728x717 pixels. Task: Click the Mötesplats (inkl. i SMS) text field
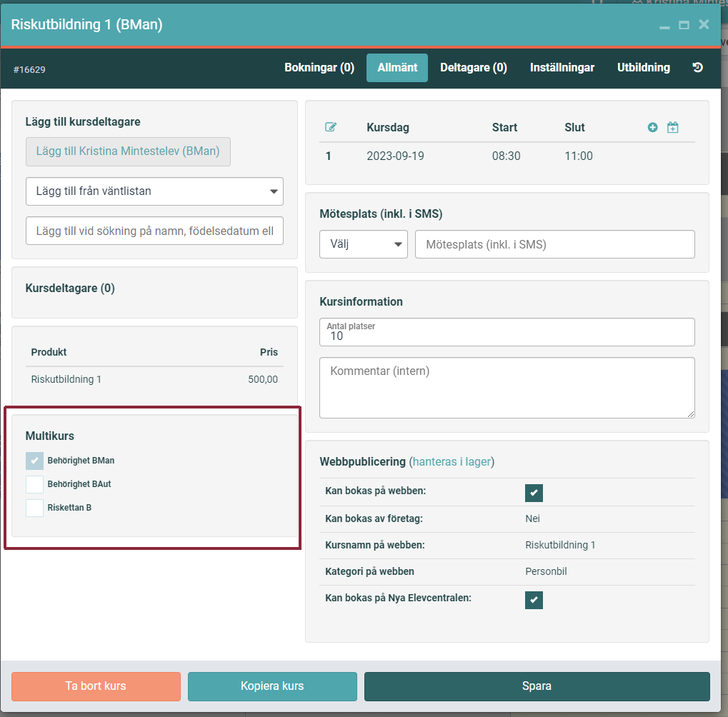[555, 244]
